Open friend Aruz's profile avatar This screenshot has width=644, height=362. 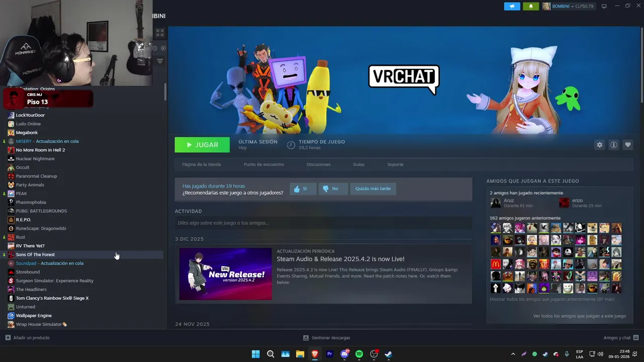coord(496,203)
